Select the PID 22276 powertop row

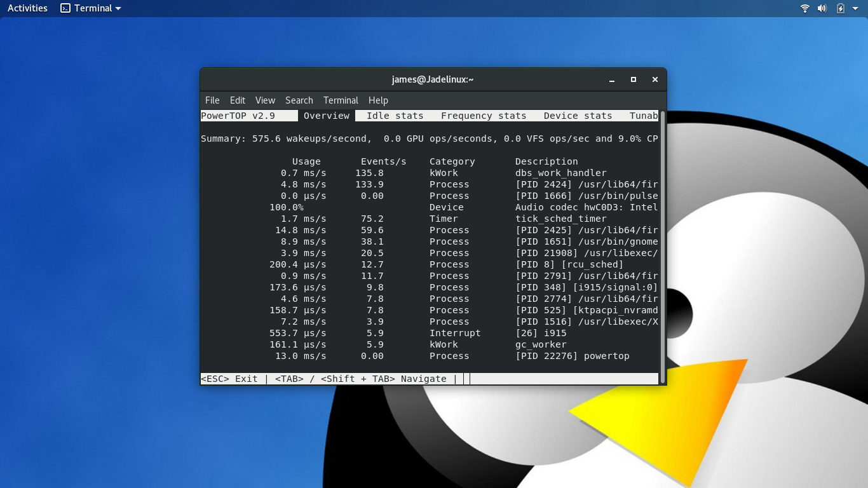pyautogui.click(x=430, y=356)
